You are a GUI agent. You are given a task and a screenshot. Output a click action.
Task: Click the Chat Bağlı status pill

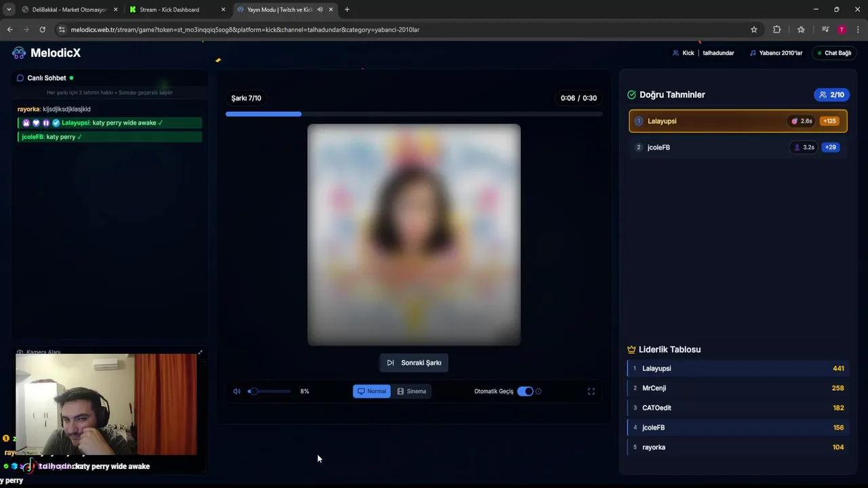[834, 53]
